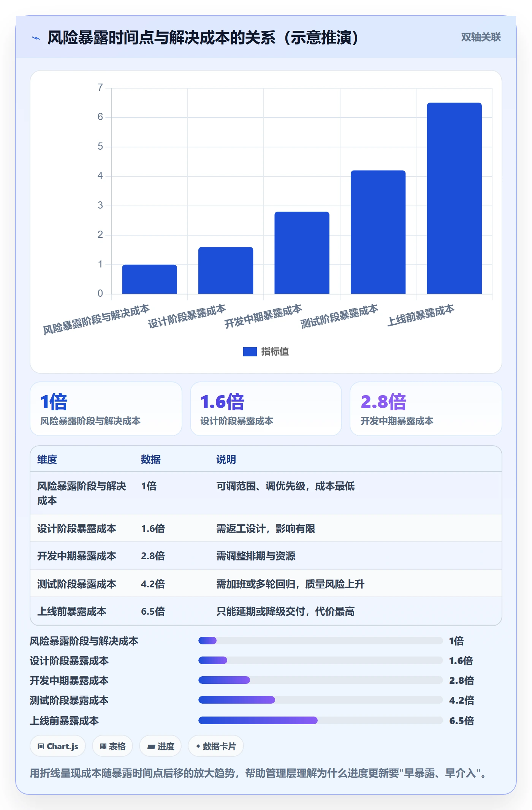Screen dimensions: 532x810
Task: Click the 进度 tag chip
Action: [x=160, y=746]
